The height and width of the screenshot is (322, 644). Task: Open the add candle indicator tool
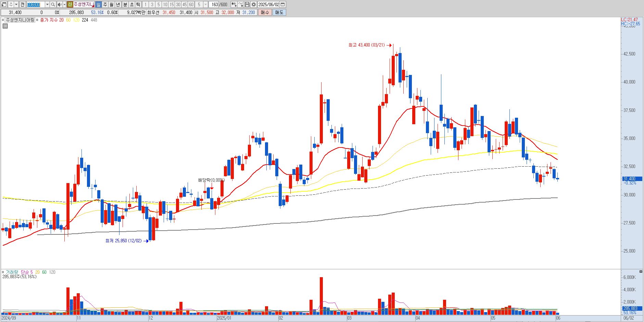click(234, 4)
